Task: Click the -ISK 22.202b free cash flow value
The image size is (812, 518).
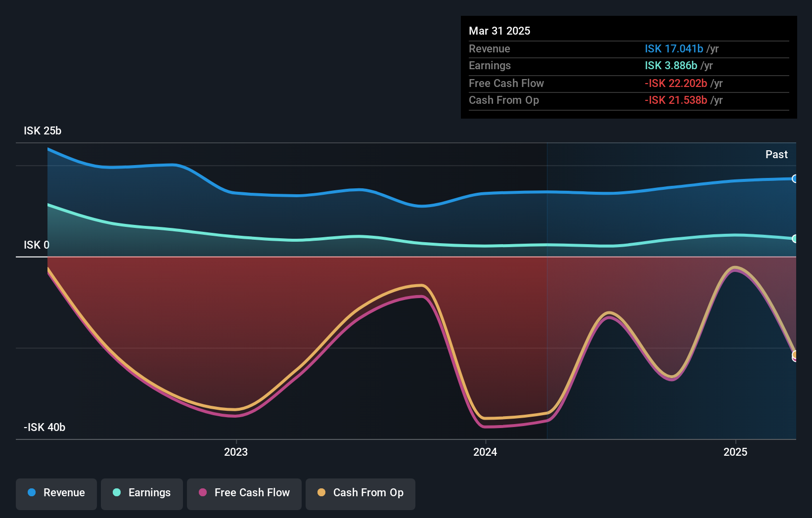Action: pos(676,83)
